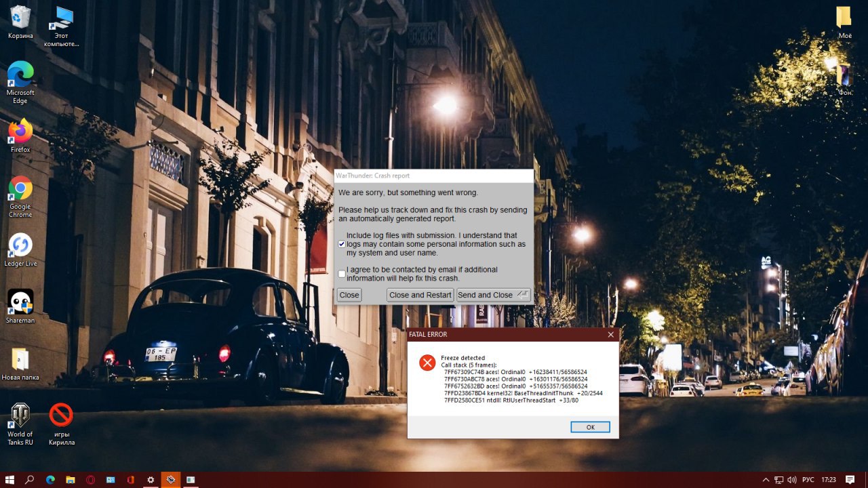The image size is (868, 488).
Task: Click the WarThunder: Crash report title bar
Action: click(x=434, y=176)
